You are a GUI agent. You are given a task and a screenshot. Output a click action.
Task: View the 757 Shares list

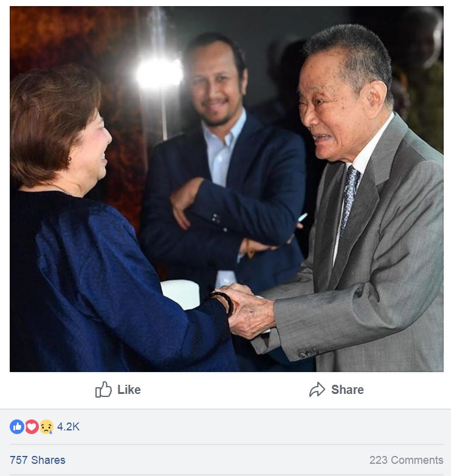tap(38, 460)
